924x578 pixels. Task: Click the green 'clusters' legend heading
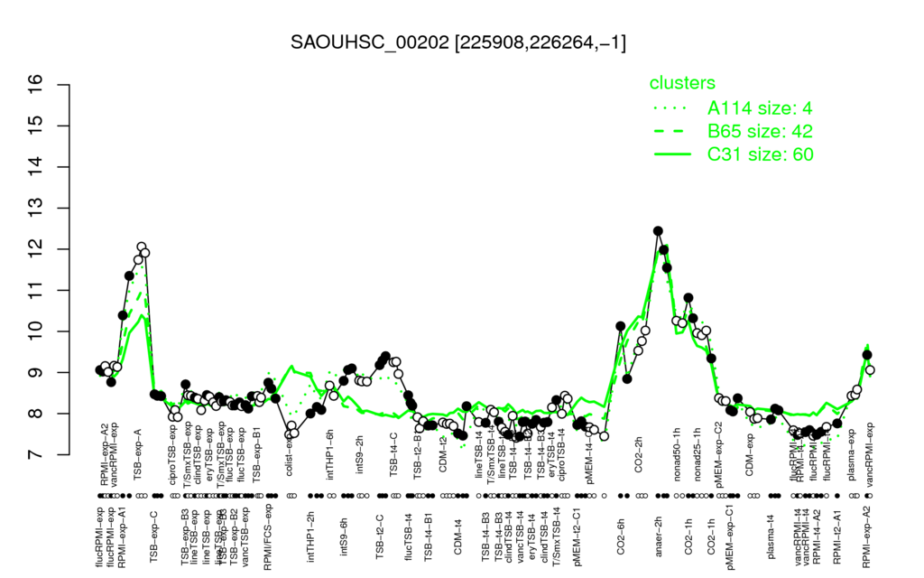click(682, 82)
